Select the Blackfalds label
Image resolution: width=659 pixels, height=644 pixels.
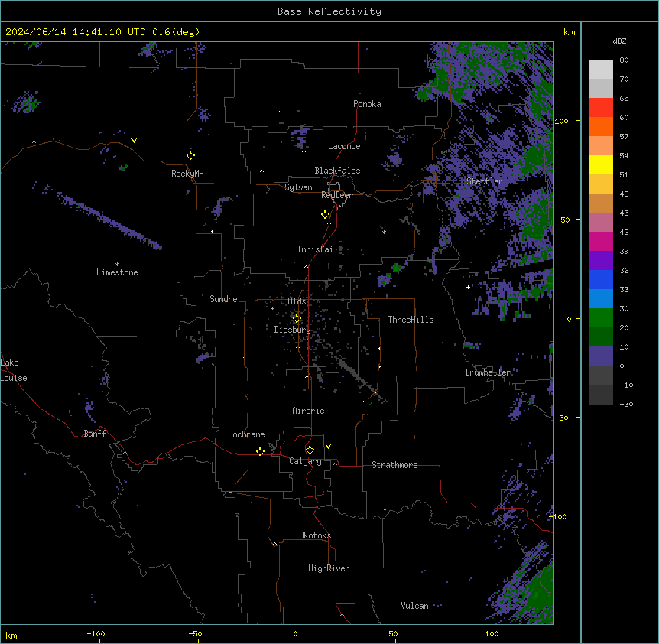tap(337, 171)
